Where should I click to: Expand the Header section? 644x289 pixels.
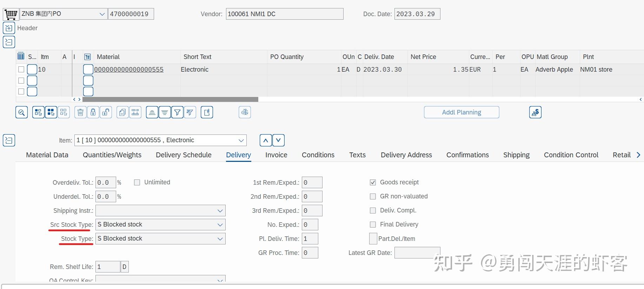(9, 28)
